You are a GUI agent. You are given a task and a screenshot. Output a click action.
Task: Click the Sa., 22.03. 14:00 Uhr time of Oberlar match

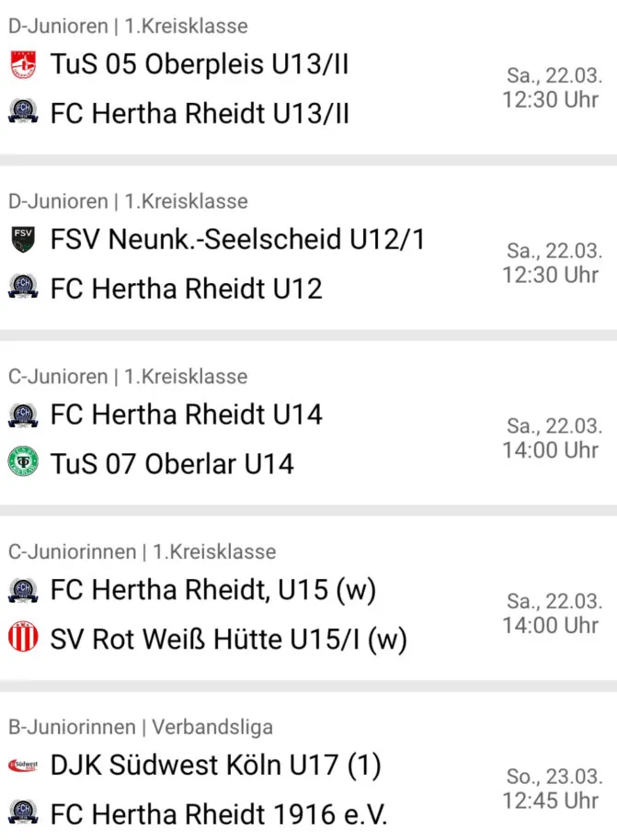552,438
